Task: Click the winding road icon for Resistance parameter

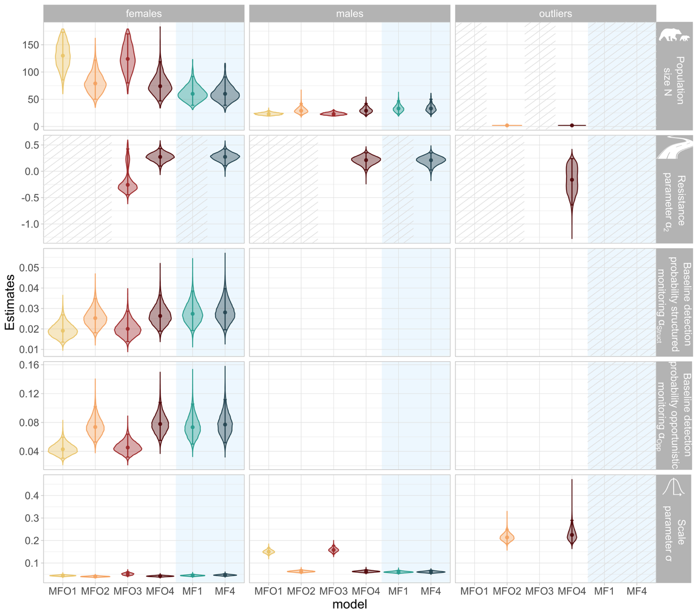Action: point(674,148)
